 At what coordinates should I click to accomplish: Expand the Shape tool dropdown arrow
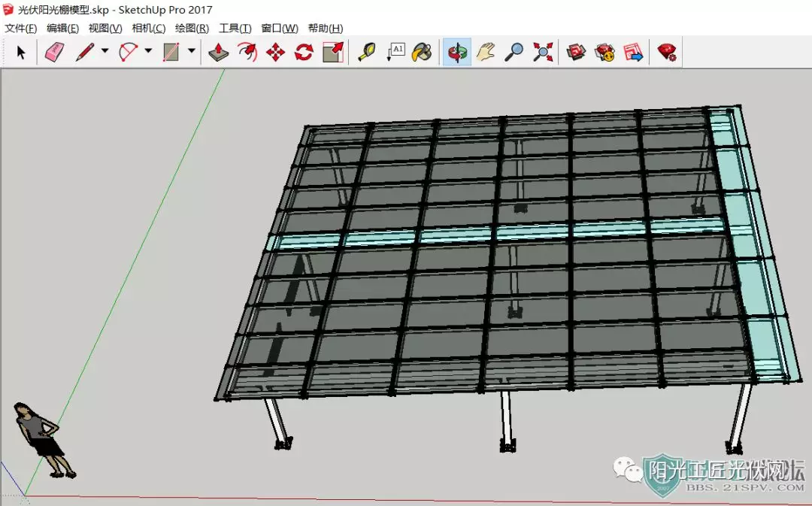tap(192, 51)
